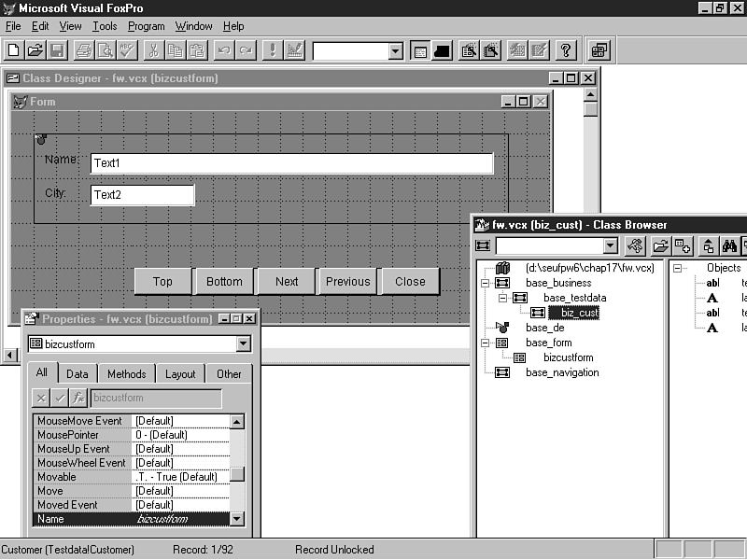Click the Next navigation button on form
Image resolution: width=747 pixels, height=560 pixels.
click(x=287, y=282)
